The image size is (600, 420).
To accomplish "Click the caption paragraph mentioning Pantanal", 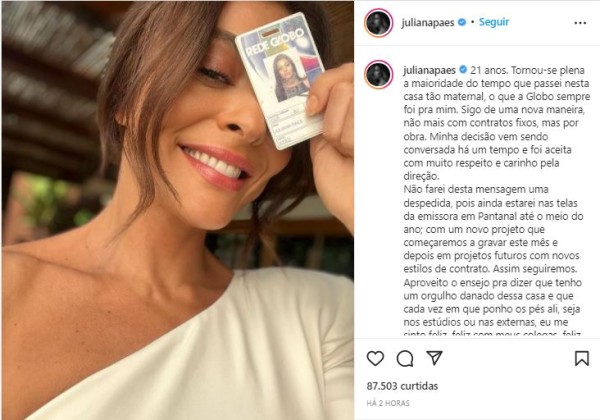I will pos(494,229).
